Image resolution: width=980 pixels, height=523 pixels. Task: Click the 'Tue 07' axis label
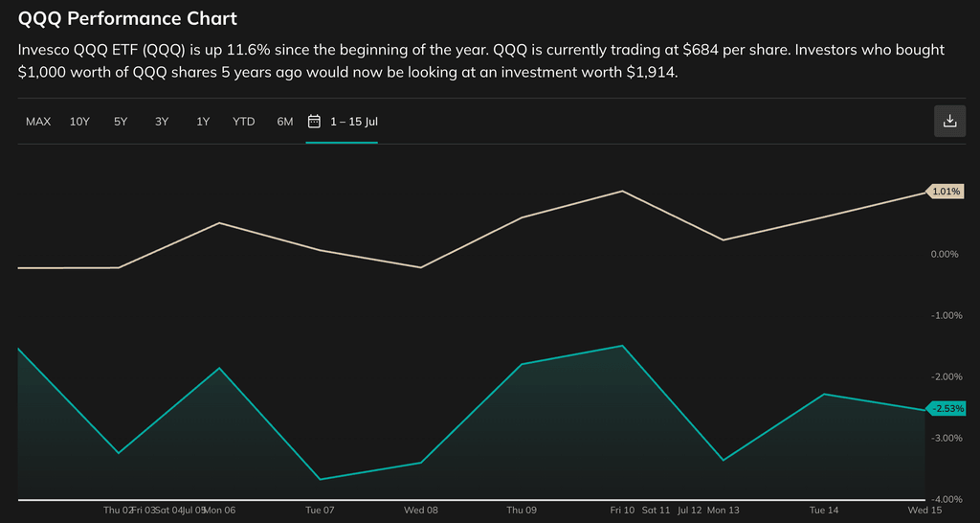320,510
